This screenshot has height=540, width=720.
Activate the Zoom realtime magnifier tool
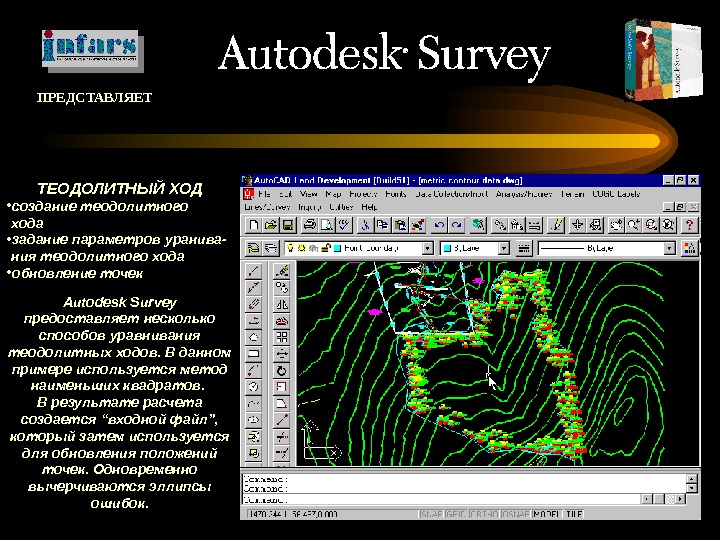tap(634, 225)
